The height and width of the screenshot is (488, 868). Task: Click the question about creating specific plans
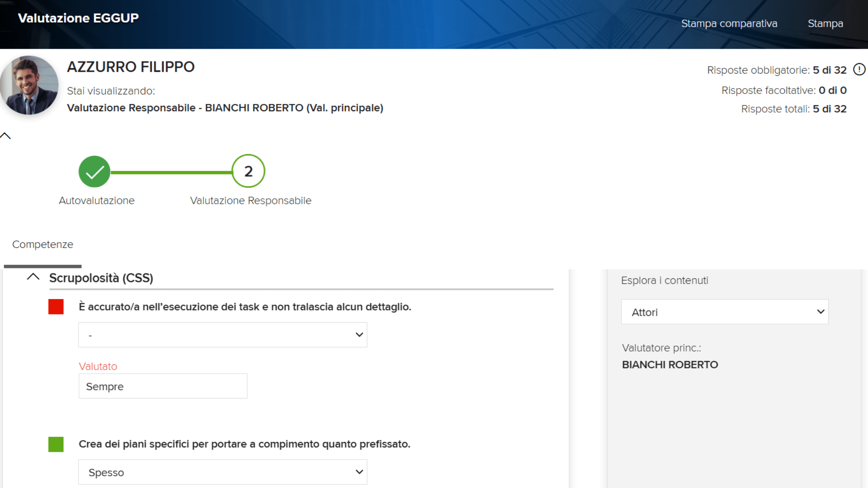(x=245, y=444)
